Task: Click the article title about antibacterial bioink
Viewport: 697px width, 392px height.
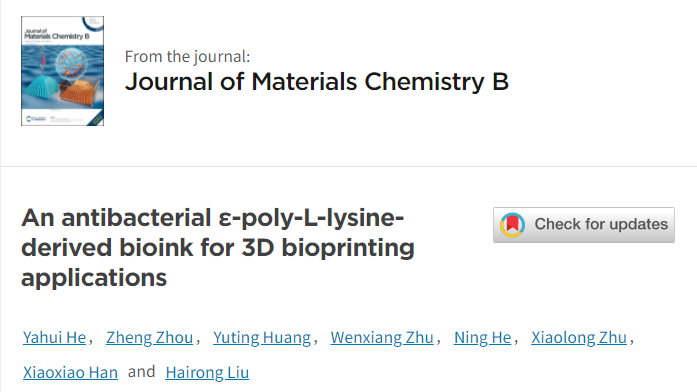Action: (x=218, y=248)
